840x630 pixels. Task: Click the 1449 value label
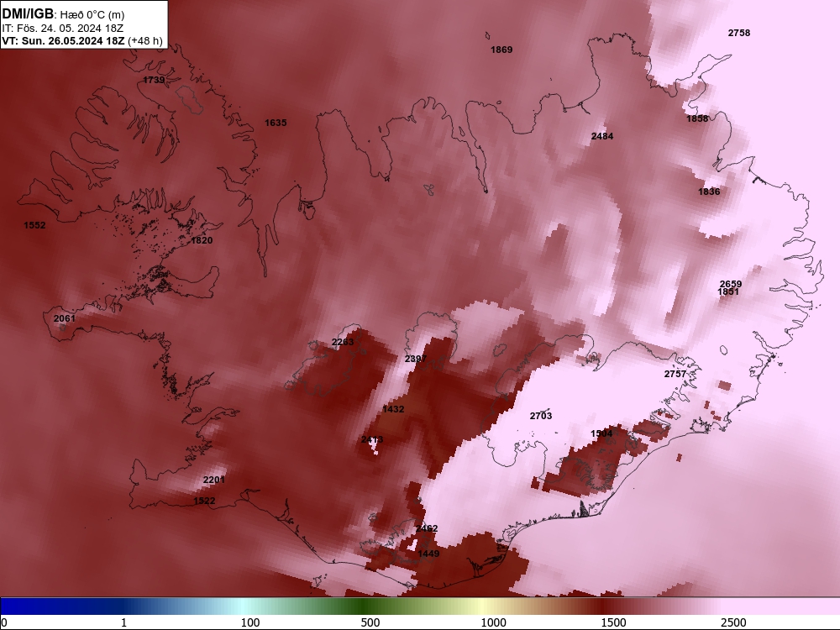pos(428,554)
